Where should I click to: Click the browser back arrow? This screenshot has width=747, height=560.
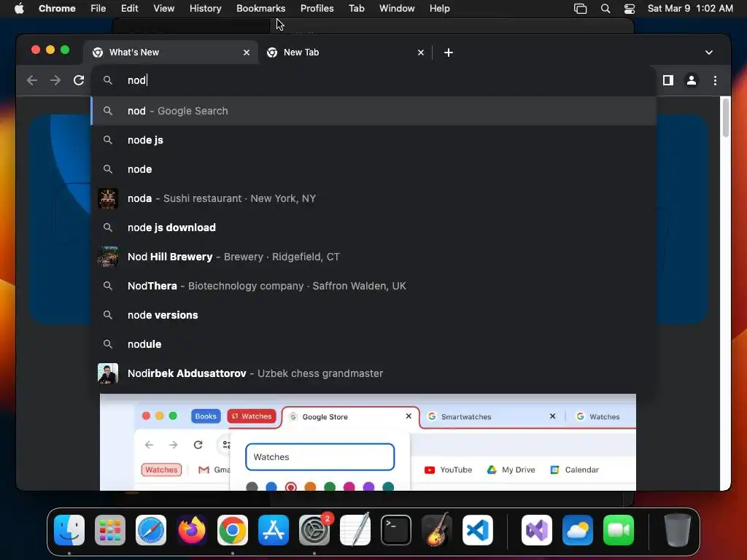(x=32, y=80)
